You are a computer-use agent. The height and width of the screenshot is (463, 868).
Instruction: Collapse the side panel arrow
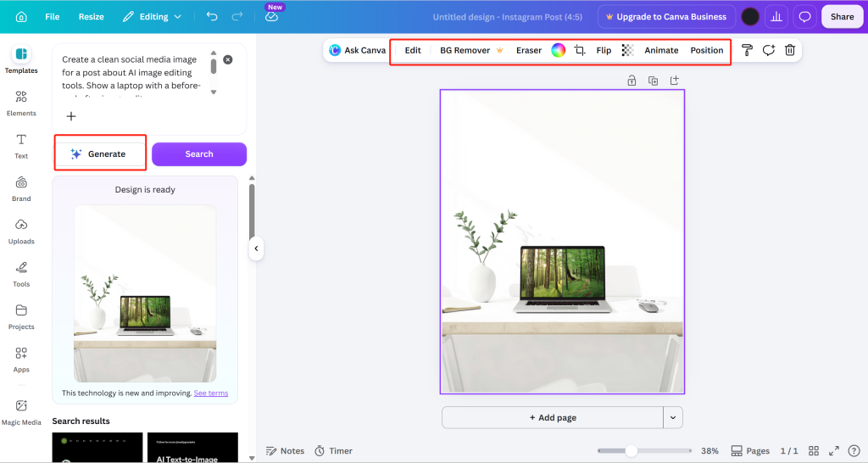click(x=256, y=248)
